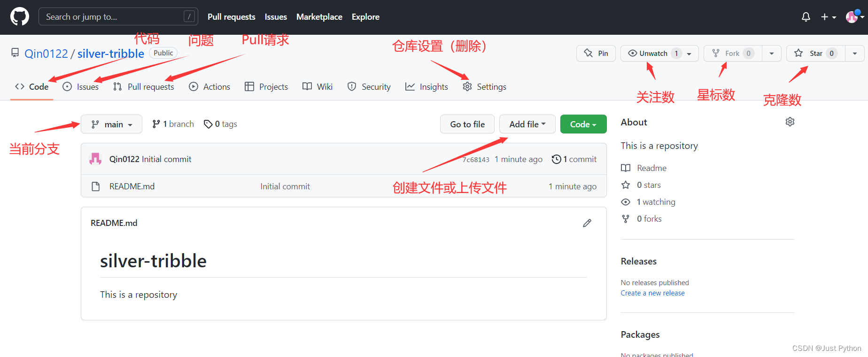Open the Projects tab
868x357 pixels.
pos(266,86)
